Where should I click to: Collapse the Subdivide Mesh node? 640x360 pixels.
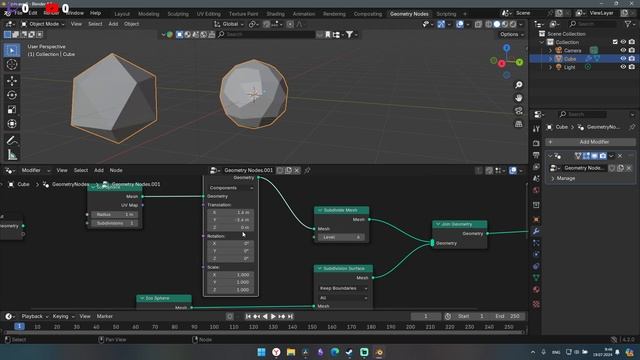[320, 210]
